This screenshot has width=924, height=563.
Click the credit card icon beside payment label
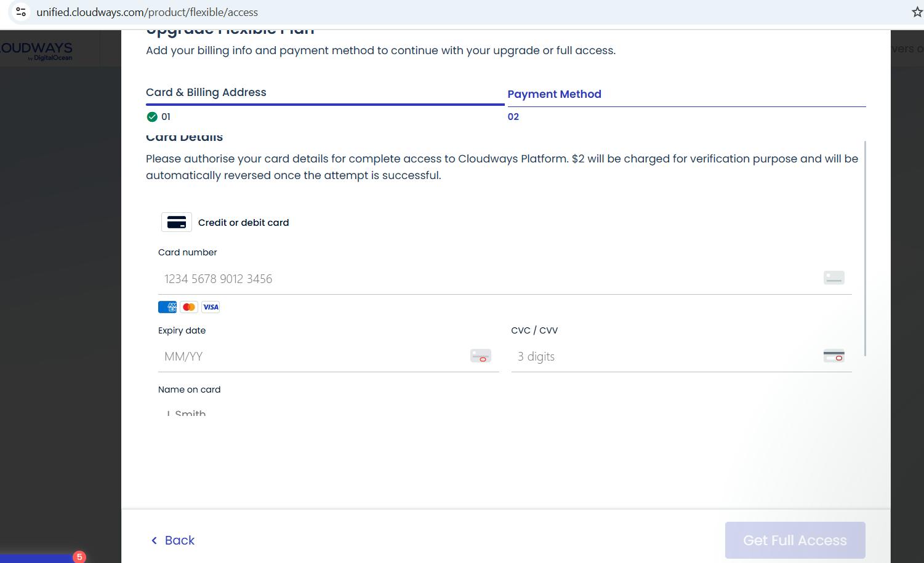(x=177, y=222)
